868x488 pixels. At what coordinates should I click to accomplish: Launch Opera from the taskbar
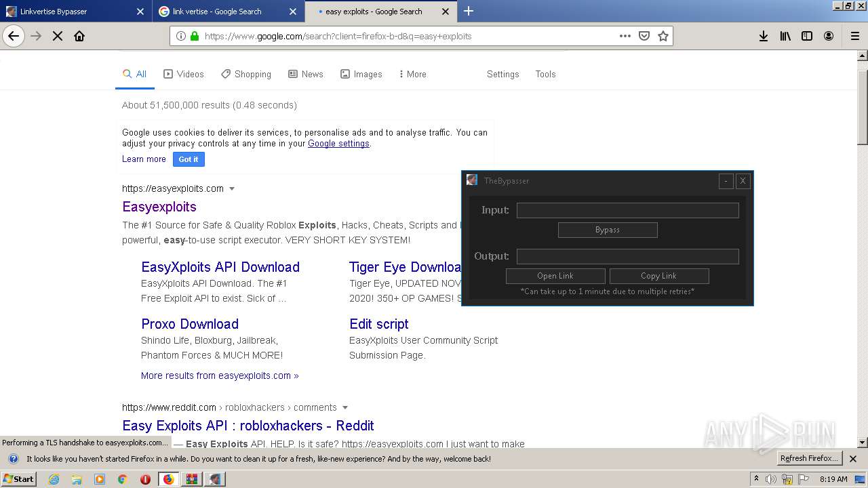(x=145, y=479)
